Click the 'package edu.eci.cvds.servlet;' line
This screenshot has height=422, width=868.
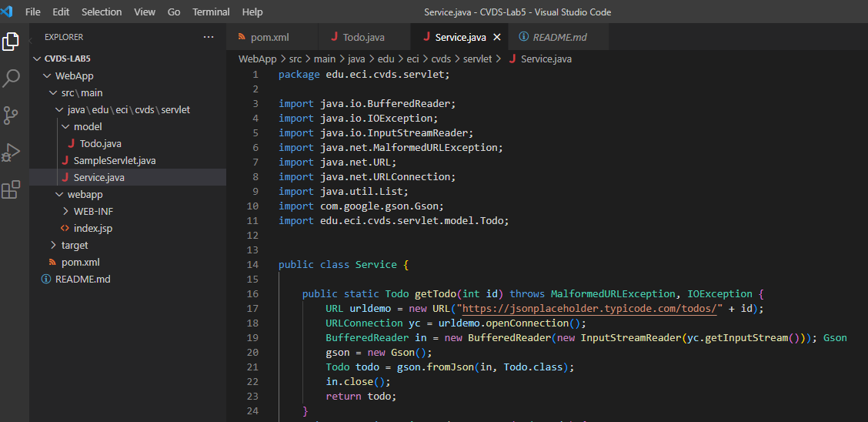tap(364, 74)
